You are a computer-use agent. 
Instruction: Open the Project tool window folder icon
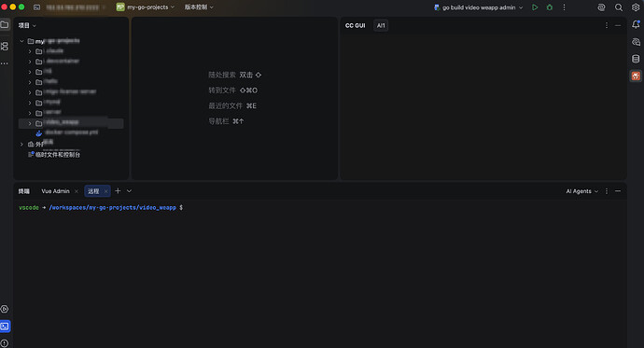coord(5,24)
